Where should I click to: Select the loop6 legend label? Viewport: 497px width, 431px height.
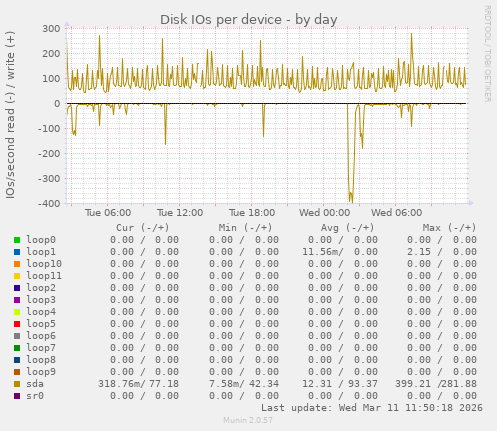click(41, 336)
